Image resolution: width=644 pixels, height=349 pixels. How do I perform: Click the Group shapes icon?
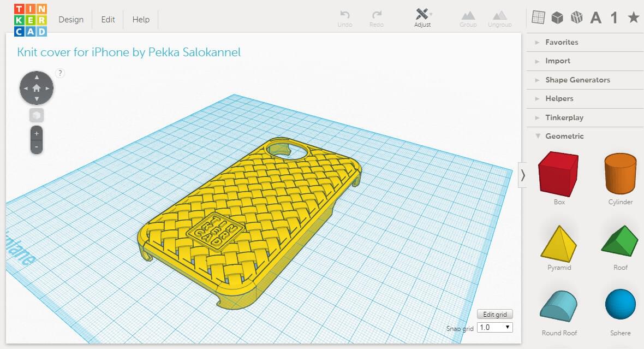[468, 15]
